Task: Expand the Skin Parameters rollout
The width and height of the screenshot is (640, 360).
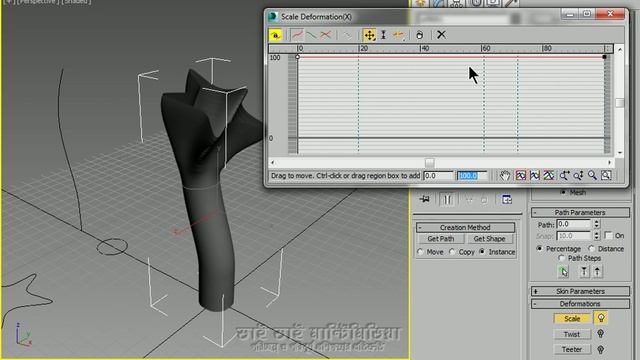Action: coord(580,291)
